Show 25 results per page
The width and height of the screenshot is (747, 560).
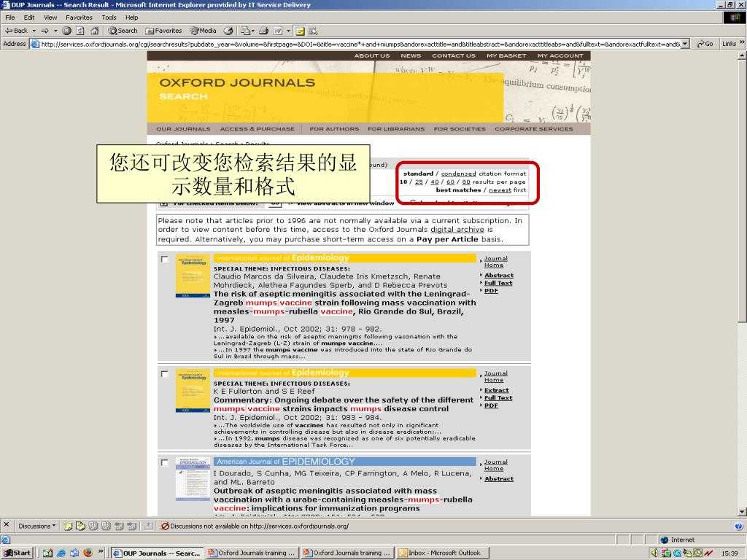coord(419,182)
